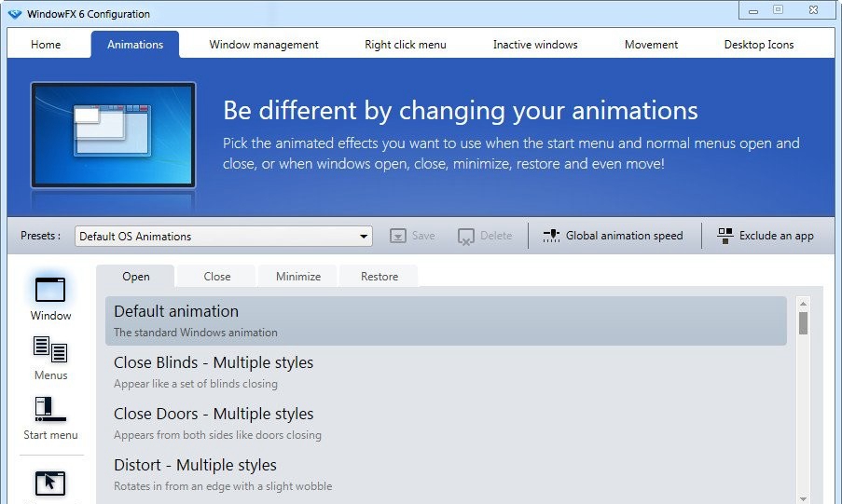
Task: Select the Open animation sub-tab
Action: coord(136,277)
